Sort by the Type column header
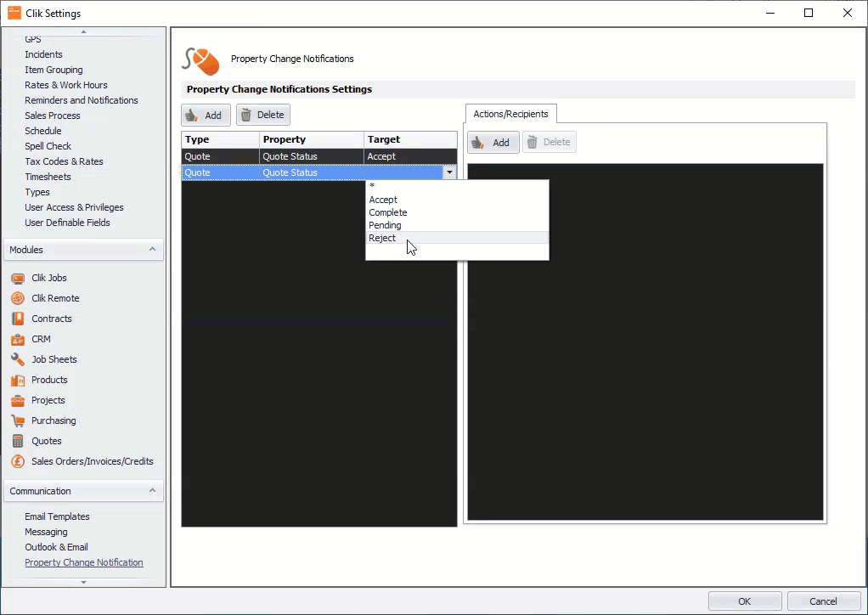The image size is (868, 615). point(220,139)
